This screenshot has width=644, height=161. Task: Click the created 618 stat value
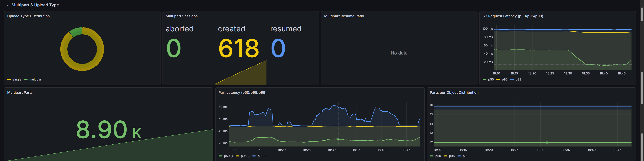click(238, 48)
